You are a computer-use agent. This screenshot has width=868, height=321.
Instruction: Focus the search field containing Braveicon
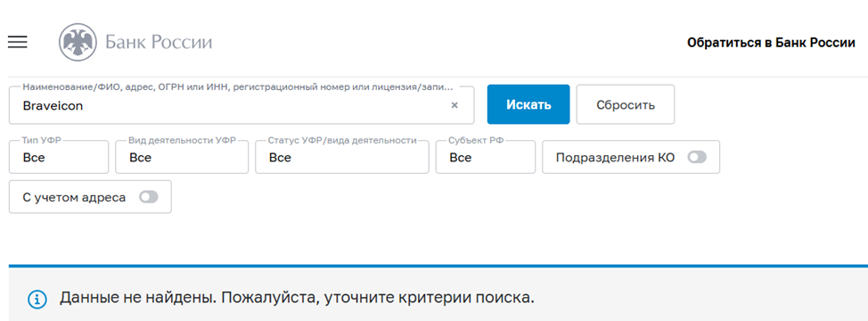coord(242,105)
